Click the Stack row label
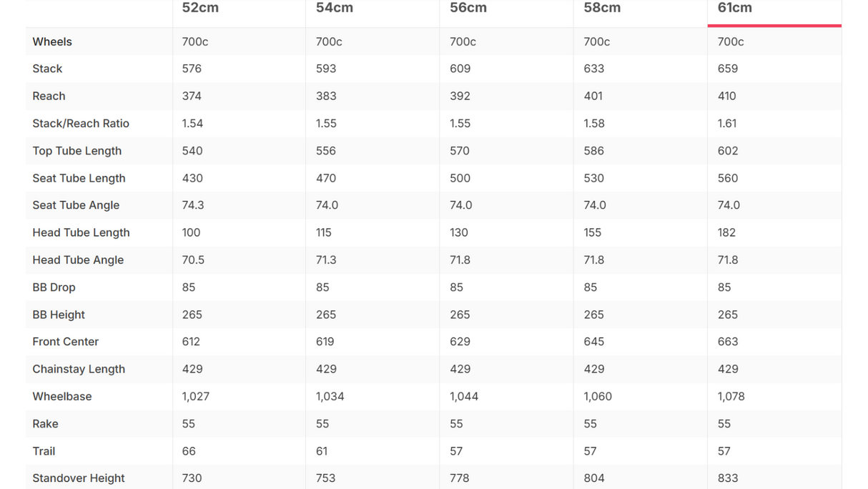The width and height of the screenshot is (868, 489). point(47,69)
